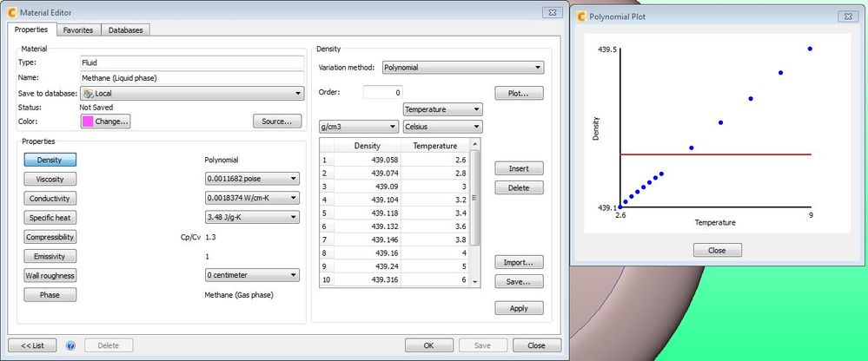Select the Wall roughness property button
The image size is (868, 361).
[50, 275]
